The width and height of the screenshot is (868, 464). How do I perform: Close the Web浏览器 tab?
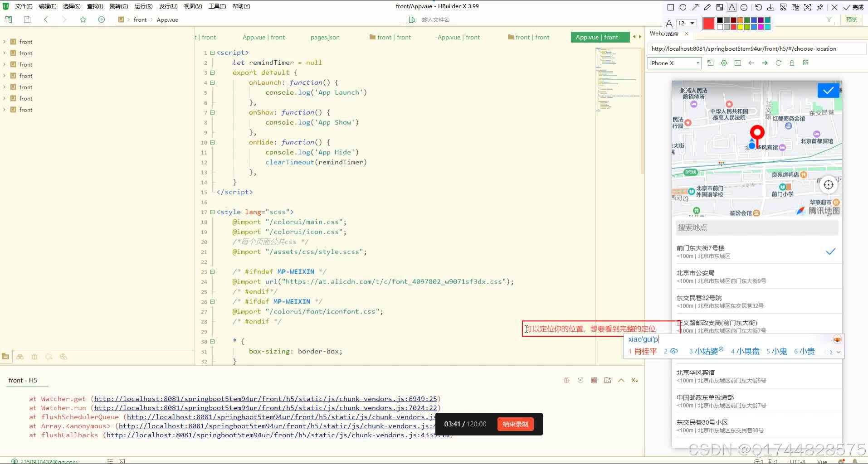tap(687, 34)
